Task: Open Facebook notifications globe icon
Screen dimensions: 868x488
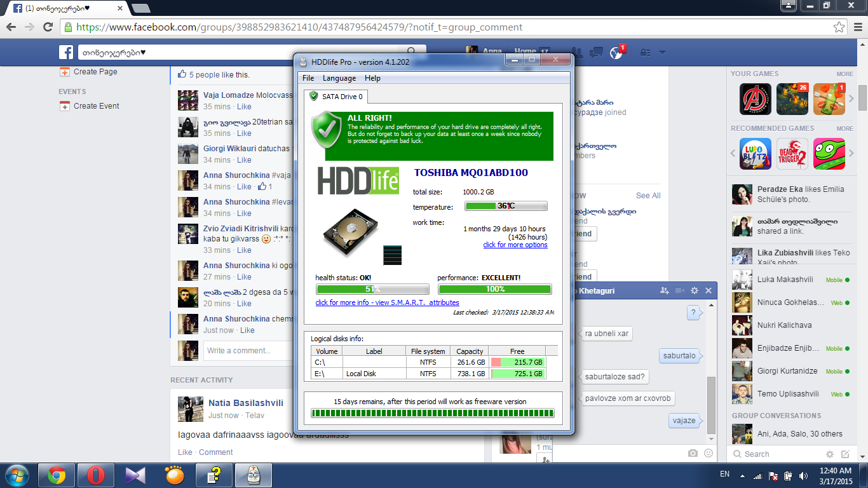Action: tap(615, 52)
